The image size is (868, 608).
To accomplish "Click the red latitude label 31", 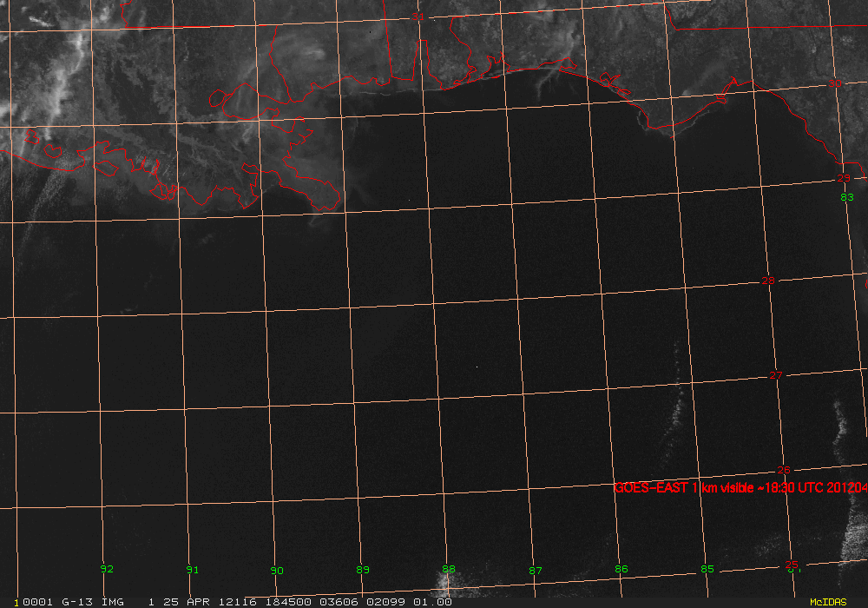I will point(418,17).
